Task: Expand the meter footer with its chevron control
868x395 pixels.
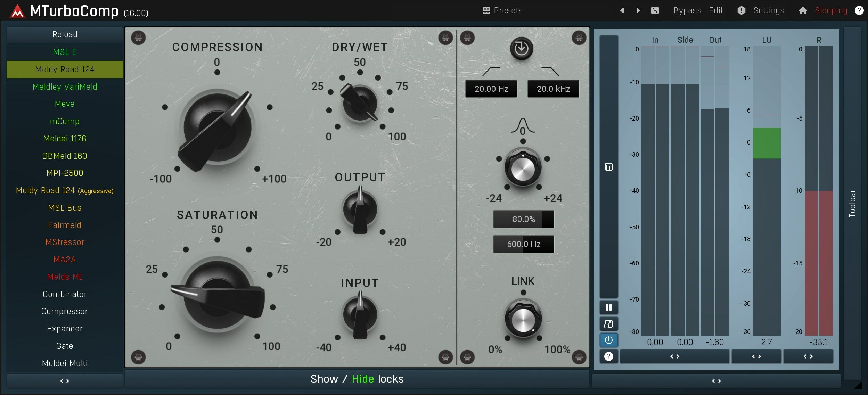Action: 716,381
